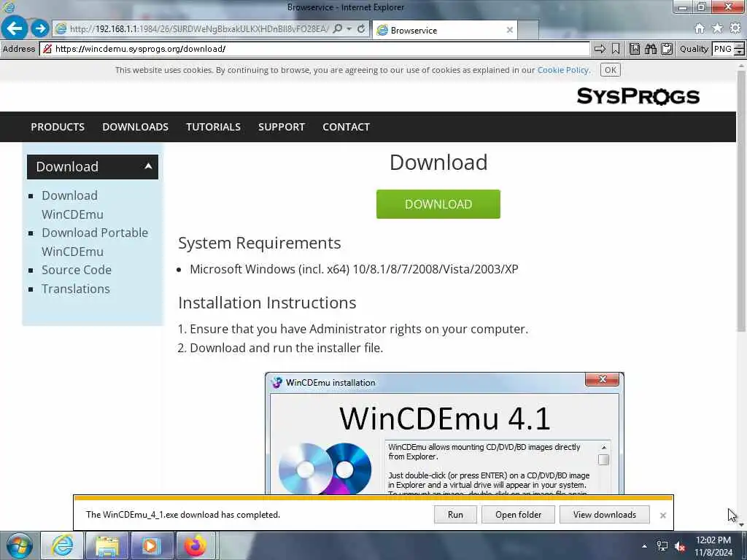Open IE Home page icon
Image resolution: width=747 pixels, height=560 pixels.
click(700, 28)
